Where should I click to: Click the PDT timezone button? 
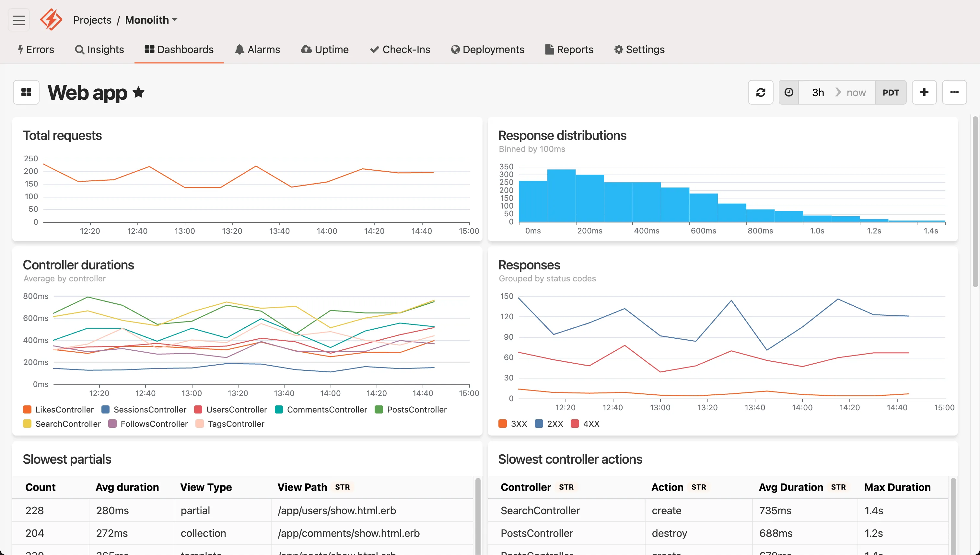tap(891, 92)
